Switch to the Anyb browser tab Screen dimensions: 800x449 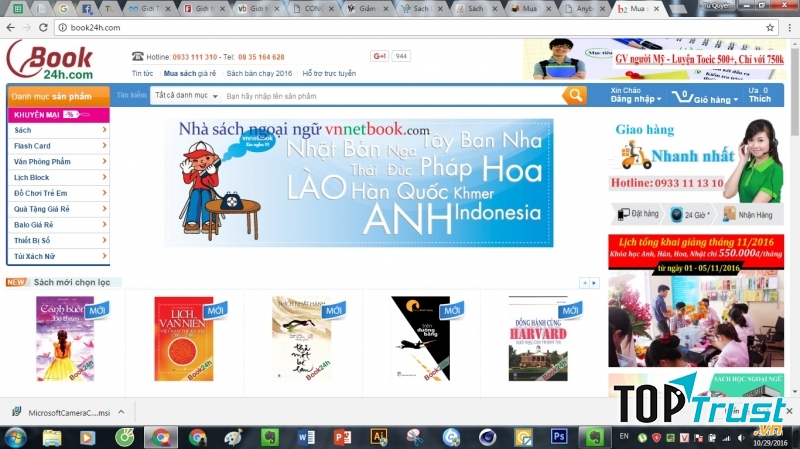tap(586, 9)
